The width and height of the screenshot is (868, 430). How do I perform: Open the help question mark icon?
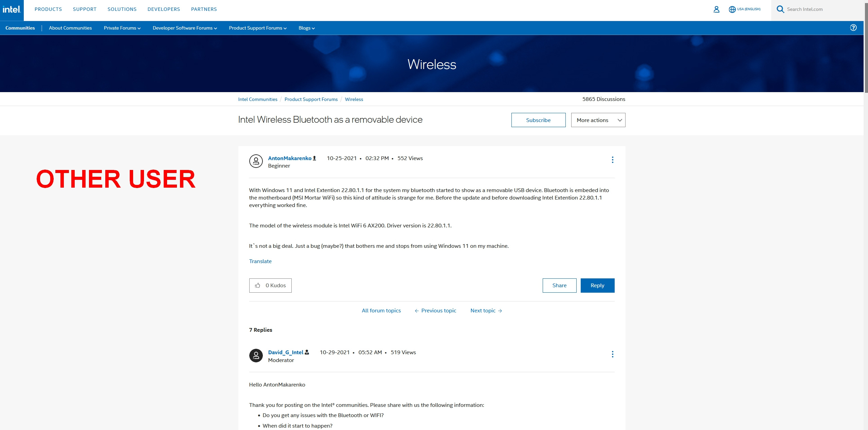pyautogui.click(x=853, y=28)
